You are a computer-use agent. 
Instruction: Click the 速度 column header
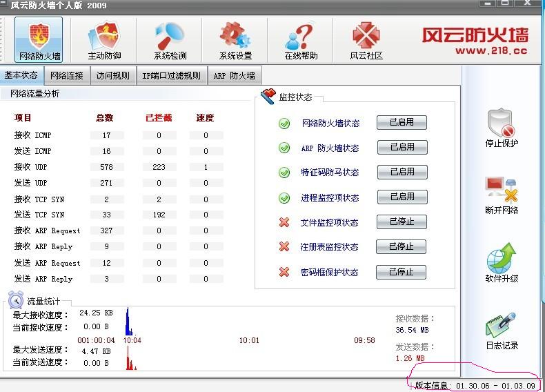tap(205, 118)
